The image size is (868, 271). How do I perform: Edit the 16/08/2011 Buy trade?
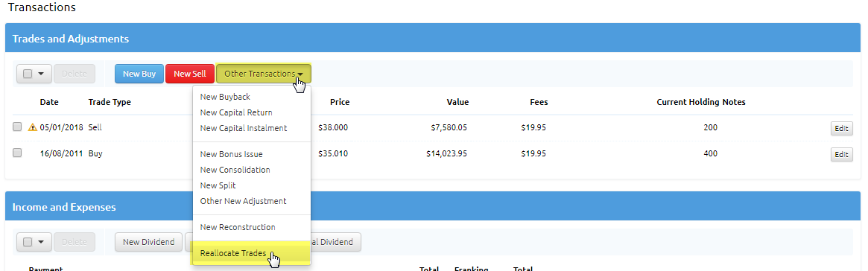[x=841, y=154]
